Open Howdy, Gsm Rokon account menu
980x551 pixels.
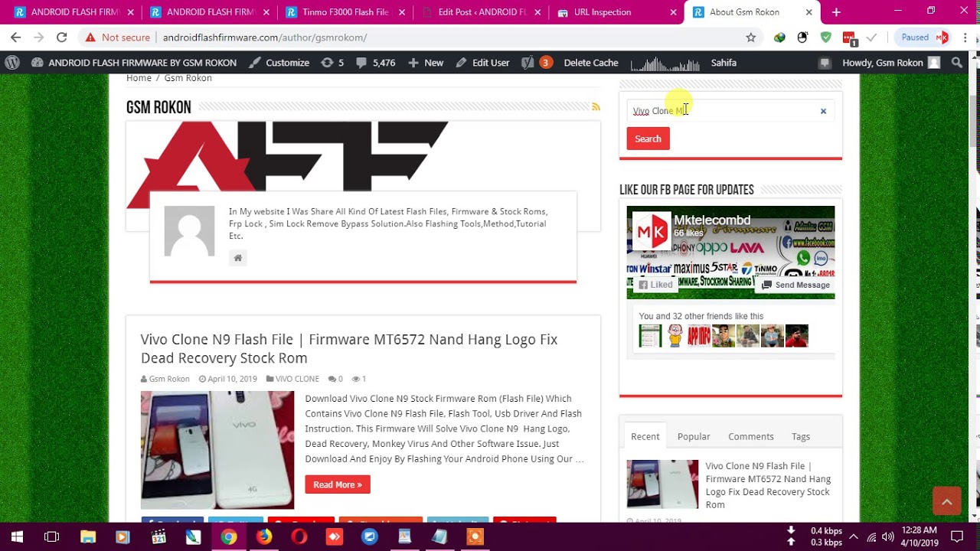tap(890, 63)
